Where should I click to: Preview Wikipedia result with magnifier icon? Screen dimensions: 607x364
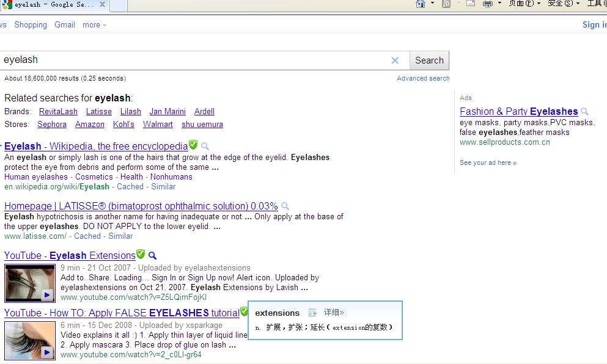pos(205,146)
